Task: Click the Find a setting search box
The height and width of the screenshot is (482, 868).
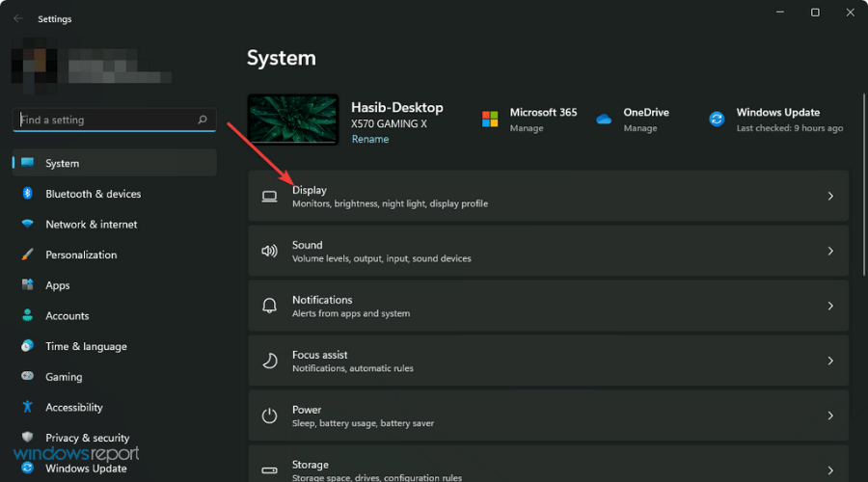Action: point(104,120)
